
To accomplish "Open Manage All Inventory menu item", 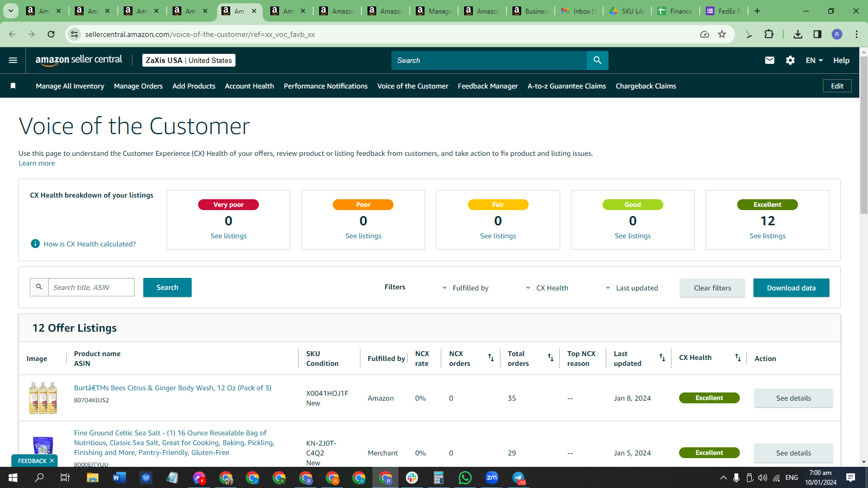I will pos(70,86).
